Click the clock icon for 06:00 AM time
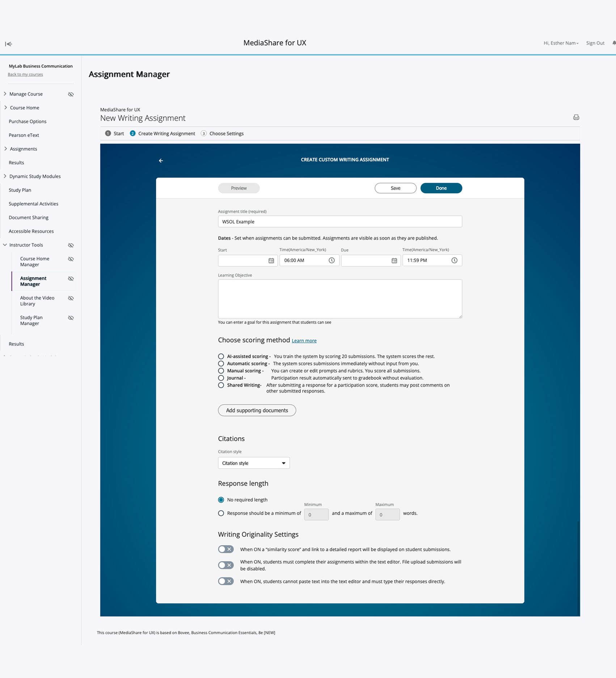Image resolution: width=616 pixels, height=678 pixels. 332,260
